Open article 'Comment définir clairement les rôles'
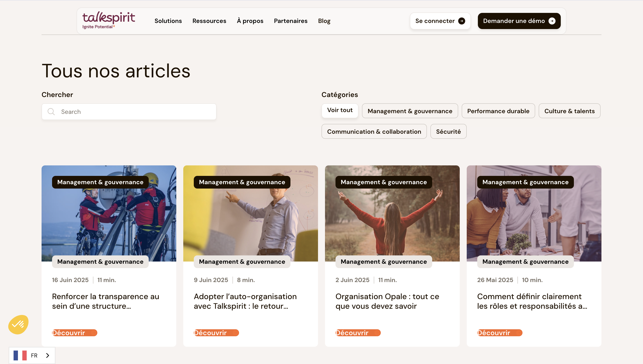 click(x=532, y=301)
